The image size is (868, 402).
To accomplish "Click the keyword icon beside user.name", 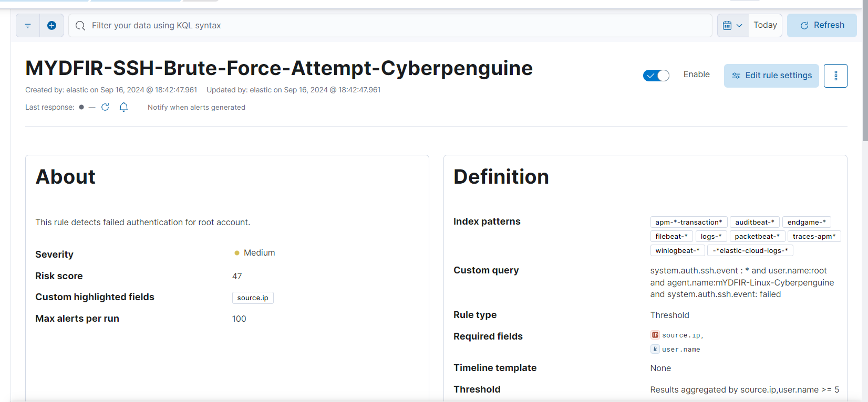I will (655, 349).
